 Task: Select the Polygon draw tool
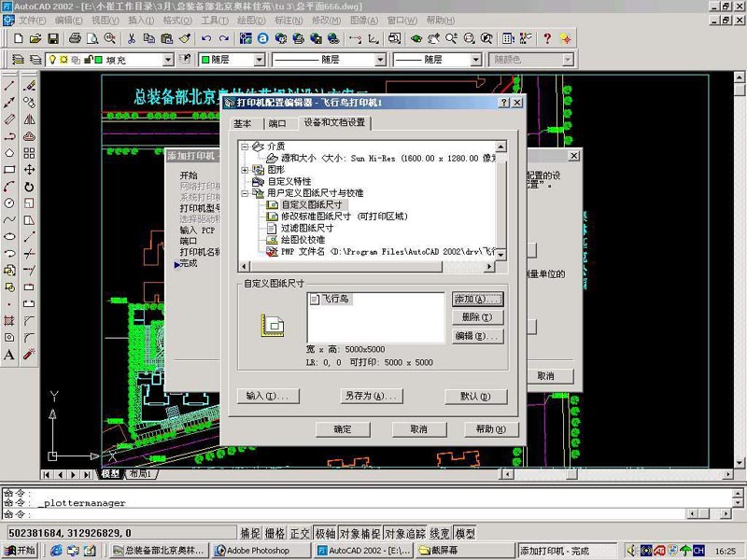pyautogui.click(x=9, y=153)
